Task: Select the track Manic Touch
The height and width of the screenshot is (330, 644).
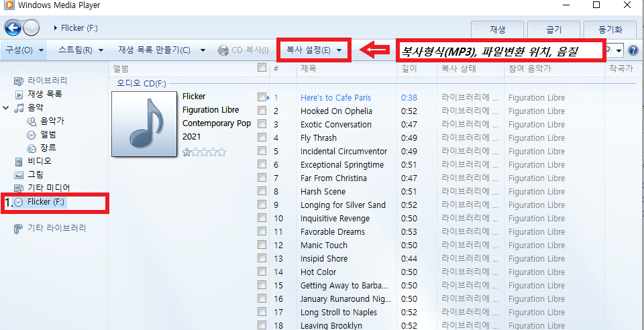Action: click(324, 245)
